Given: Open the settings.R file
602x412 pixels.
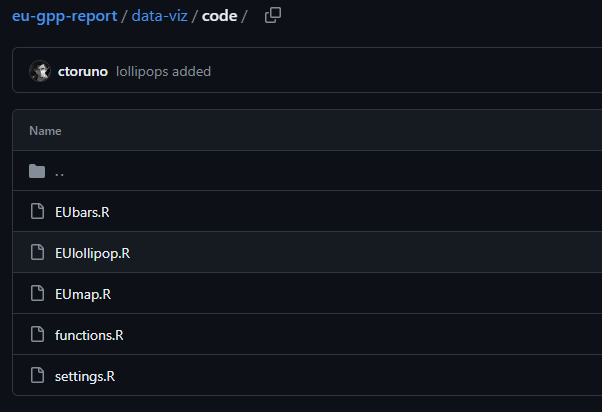Looking at the screenshot, I should (x=85, y=377).
